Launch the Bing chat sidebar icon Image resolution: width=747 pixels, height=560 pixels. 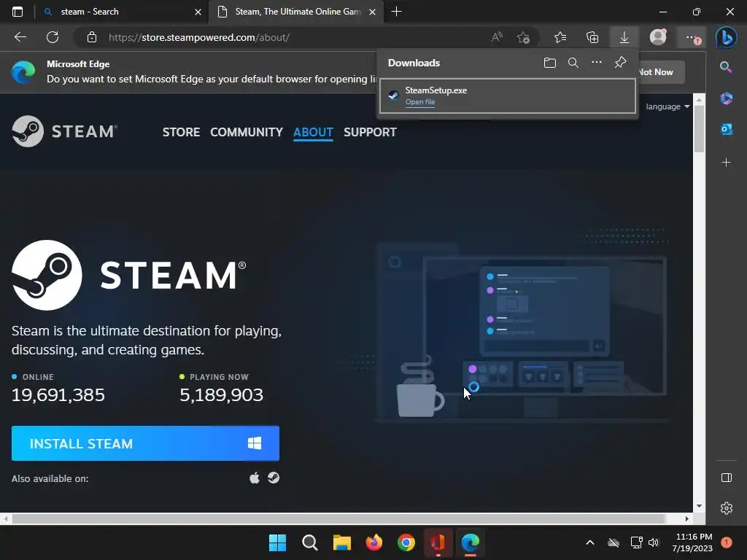pos(726,37)
